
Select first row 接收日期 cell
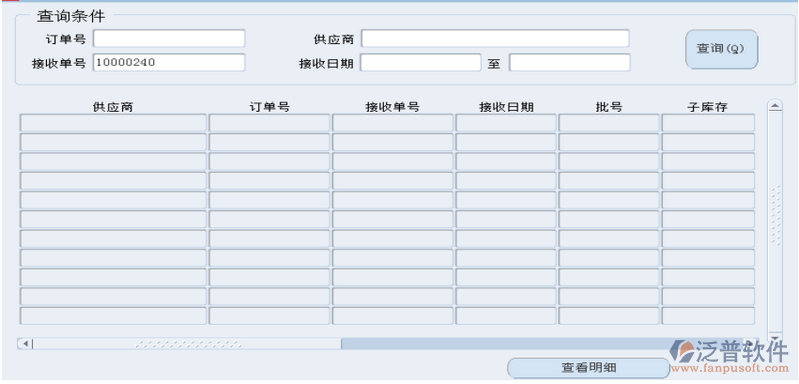click(505, 123)
